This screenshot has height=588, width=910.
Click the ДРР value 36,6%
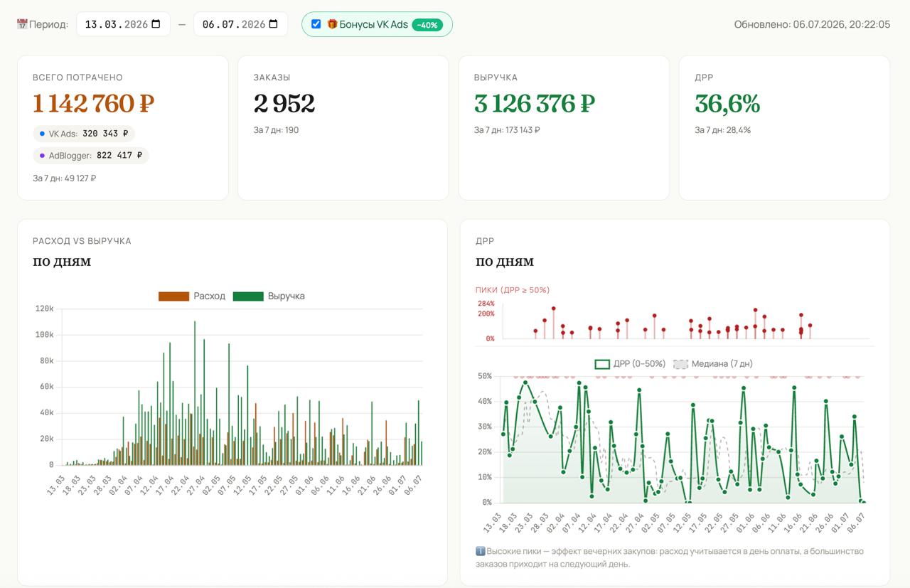pos(727,104)
